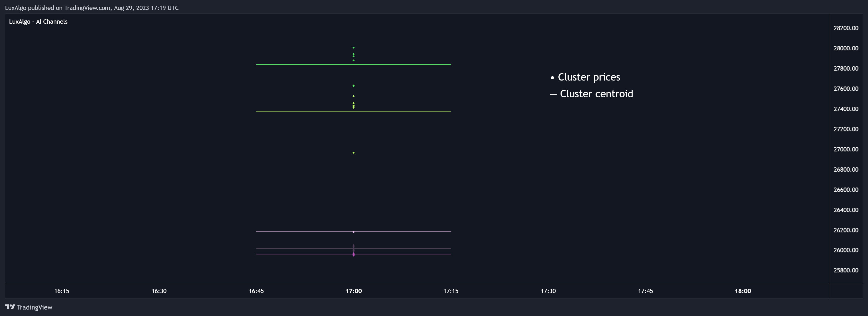Click the 17:15 time axis label
868x316 pixels.
click(x=451, y=291)
